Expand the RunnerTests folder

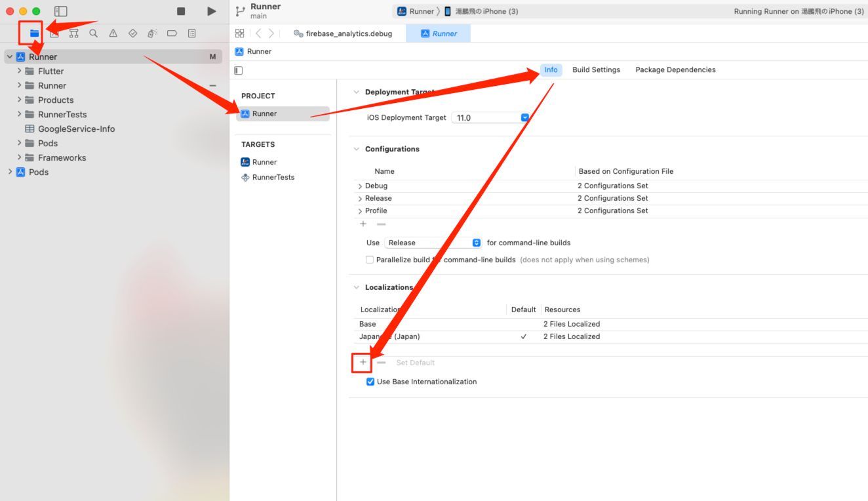pos(19,114)
